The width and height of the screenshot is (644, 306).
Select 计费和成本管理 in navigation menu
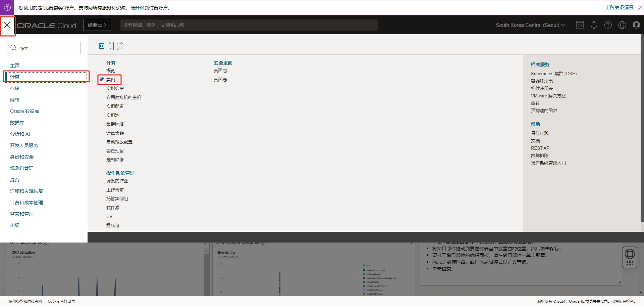point(26,203)
